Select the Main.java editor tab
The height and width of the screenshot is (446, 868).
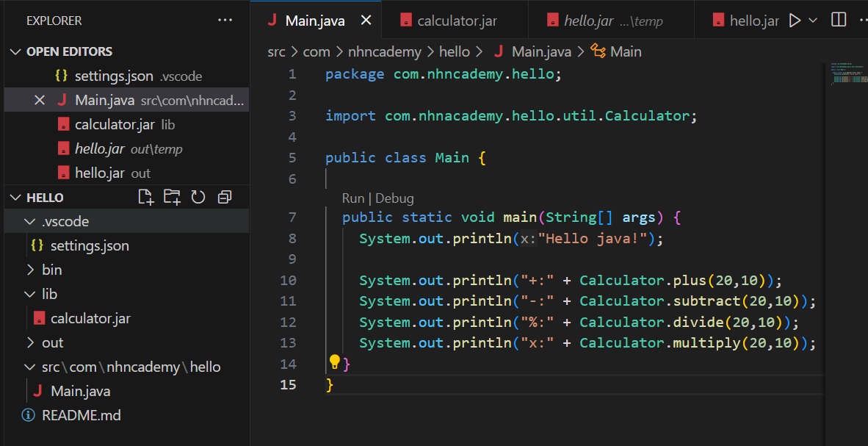pos(315,21)
